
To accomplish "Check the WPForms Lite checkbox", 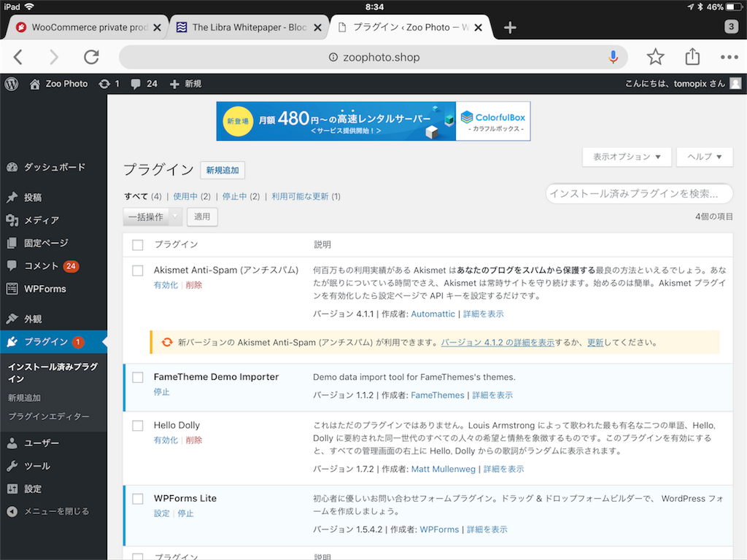I will (138, 499).
